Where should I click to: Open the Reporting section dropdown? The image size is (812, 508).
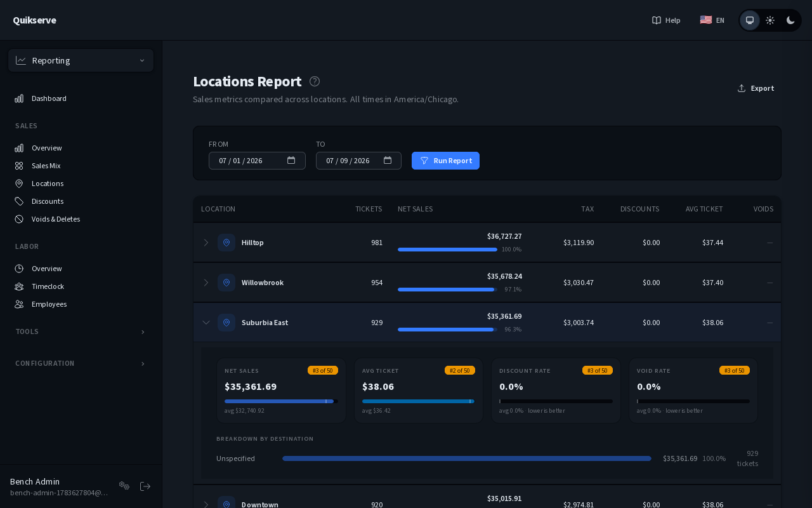pyautogui.click(x=81, y=60)
